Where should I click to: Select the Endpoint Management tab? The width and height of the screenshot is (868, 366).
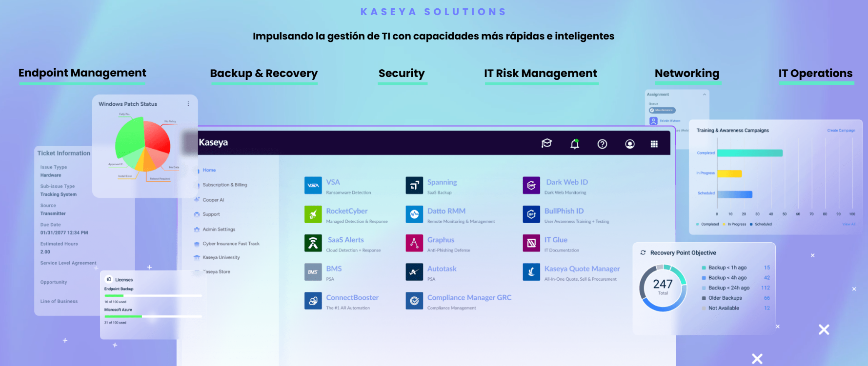pyautogui.click(x=82, y=73)
